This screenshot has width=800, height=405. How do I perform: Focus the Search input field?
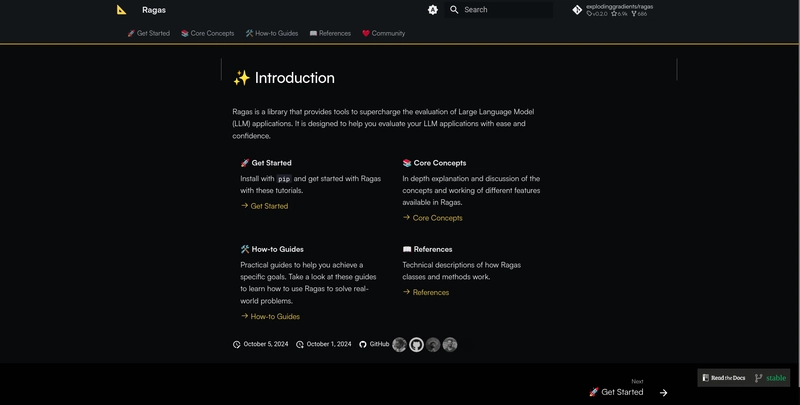(498, 10)
